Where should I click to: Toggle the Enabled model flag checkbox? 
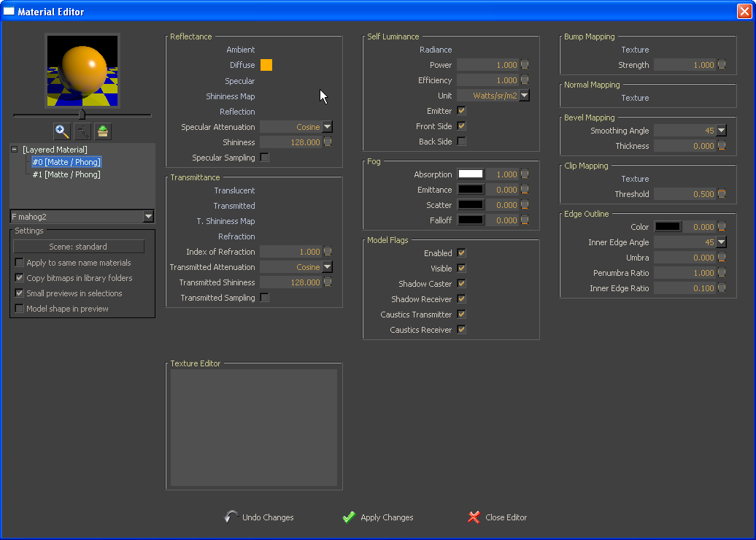[x=461, y=252]
